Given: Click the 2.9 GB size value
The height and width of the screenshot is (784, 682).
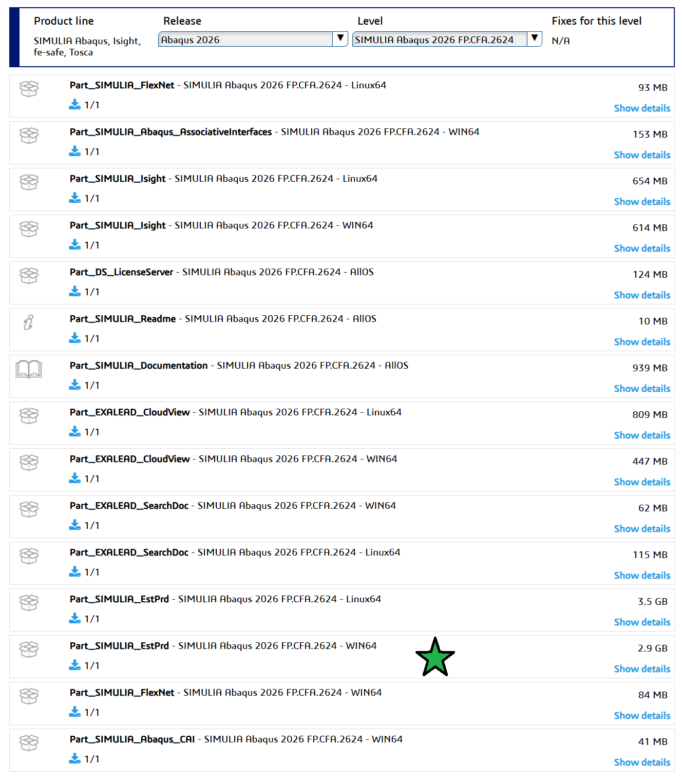Looking at the screenshot, I should point(653,648).
